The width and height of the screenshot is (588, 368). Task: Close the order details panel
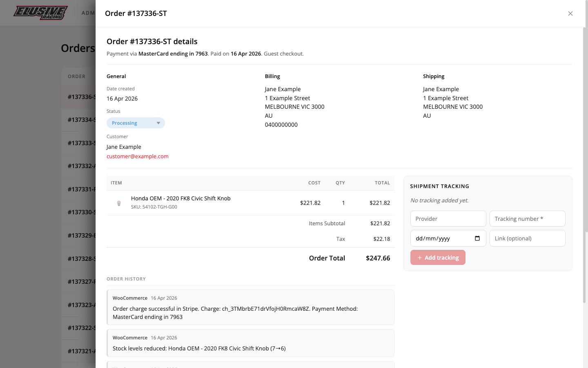(x=570, y=13)
